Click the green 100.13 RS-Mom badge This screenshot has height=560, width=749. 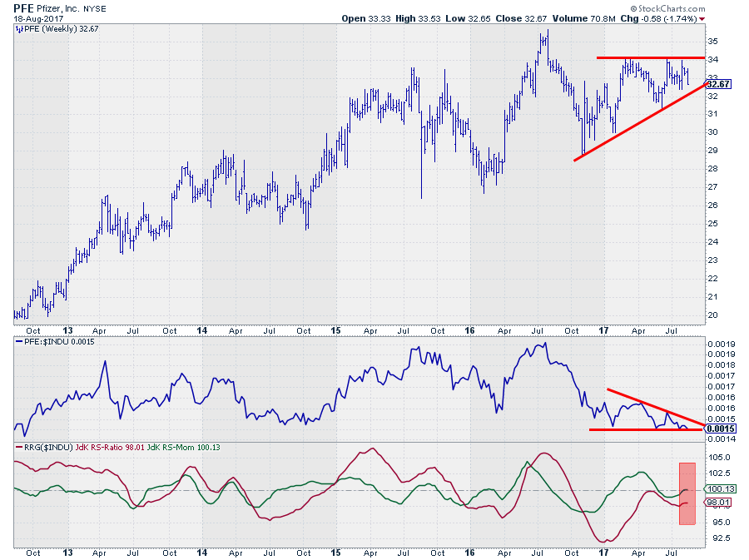(x=721, y=489)
